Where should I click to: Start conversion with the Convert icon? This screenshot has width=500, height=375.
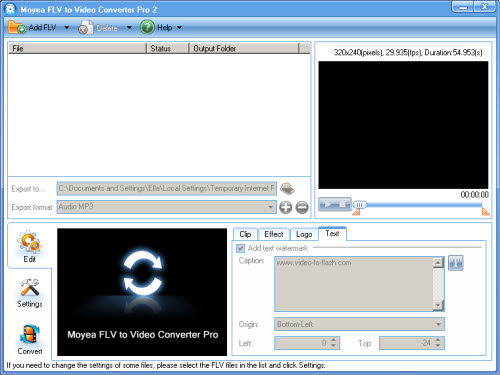[30, 334]
